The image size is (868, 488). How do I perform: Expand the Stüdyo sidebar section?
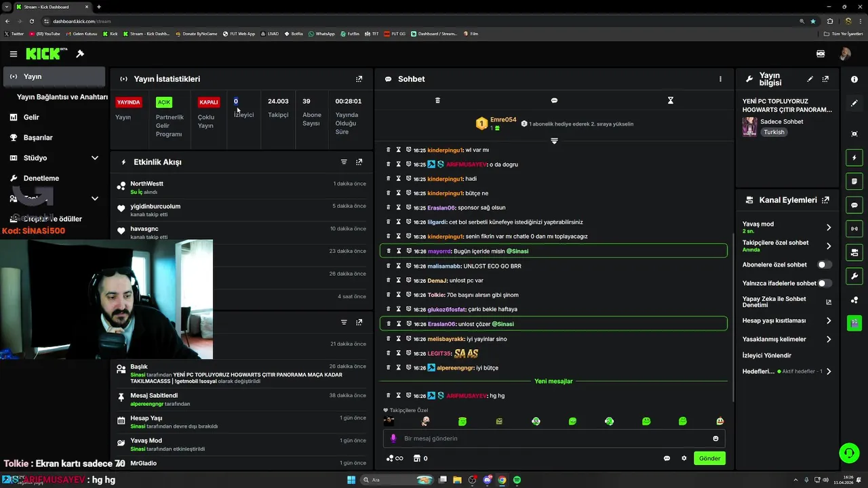click(x=94, y=158)
